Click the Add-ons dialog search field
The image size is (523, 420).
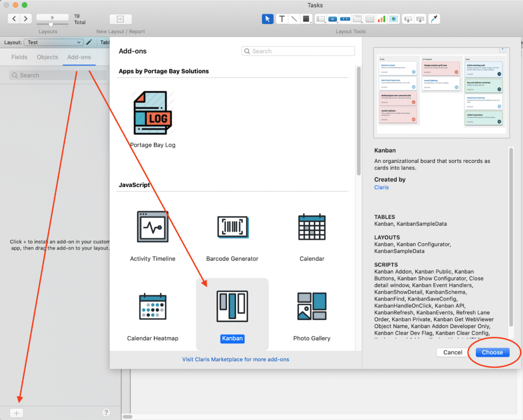pos(298,51)
